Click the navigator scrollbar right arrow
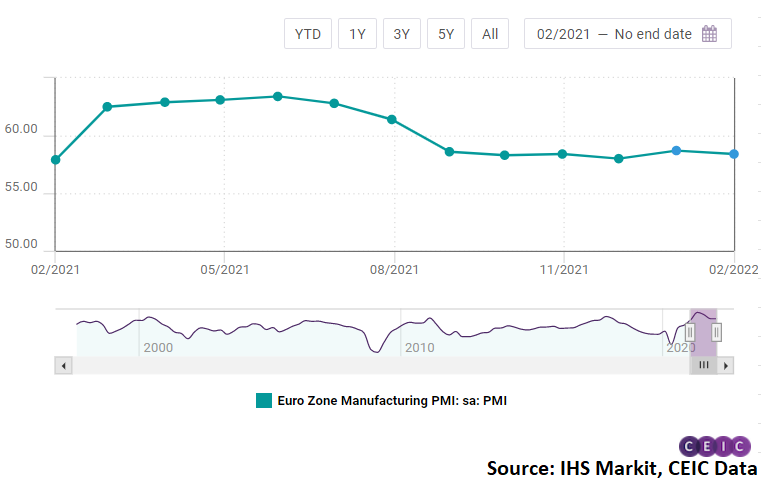This screenshot has width=761, height=481. click(x=727, y=366)
